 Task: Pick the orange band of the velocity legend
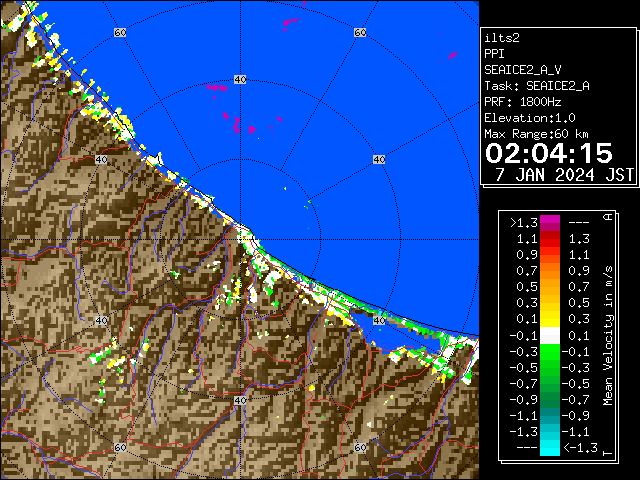pos(550,271)
